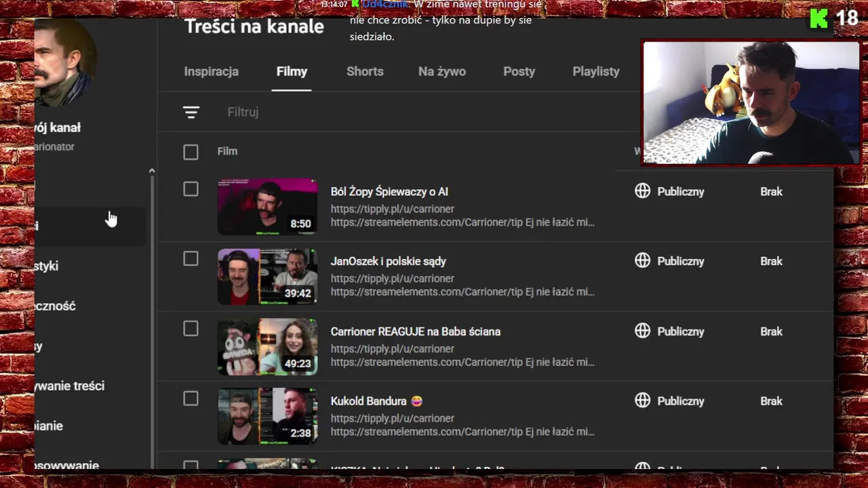Open Publiczny visibility for Kukold Bandura
Screen dimensions: 868x488
click(x=681, y=401)
